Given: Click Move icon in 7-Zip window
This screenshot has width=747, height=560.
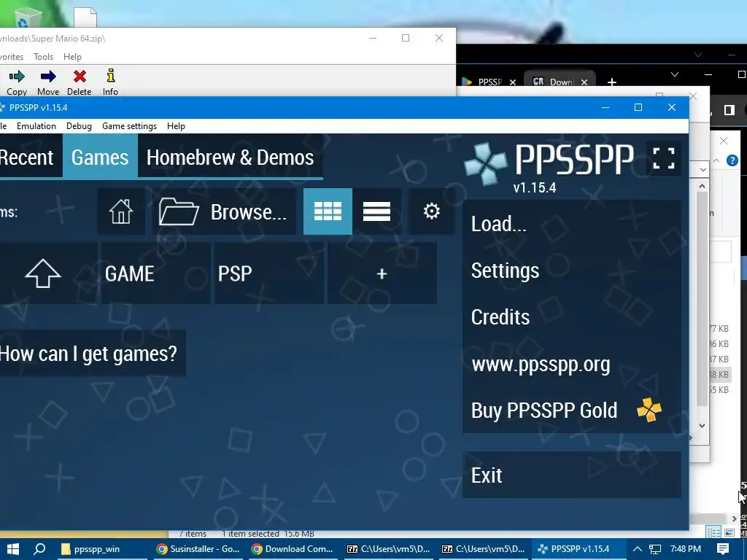Looking at the screenshot, I should pyautogui.click(x=48, y=82).
